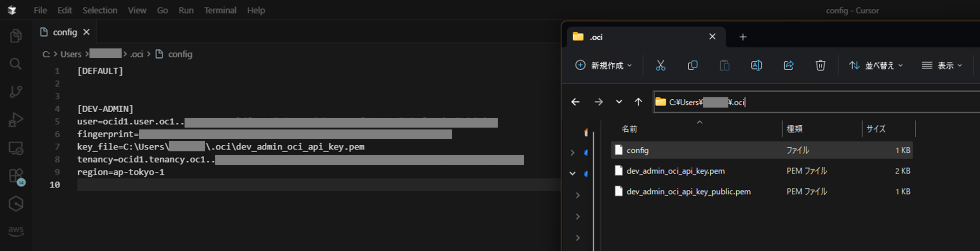Click breadcrumb 'Users' in Cursor editor path
Screen dimensions: 980x251
point(71,54)
